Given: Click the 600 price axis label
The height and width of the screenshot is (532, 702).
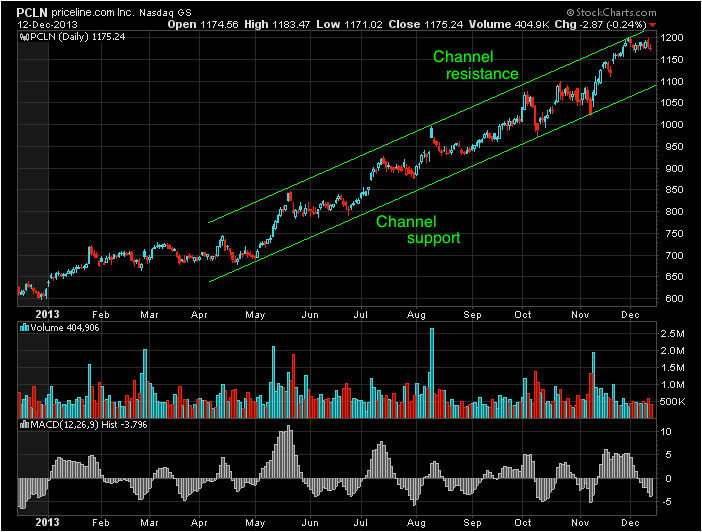Looking at the screenshot, I should pyautogui.click(x=674, y=298).
